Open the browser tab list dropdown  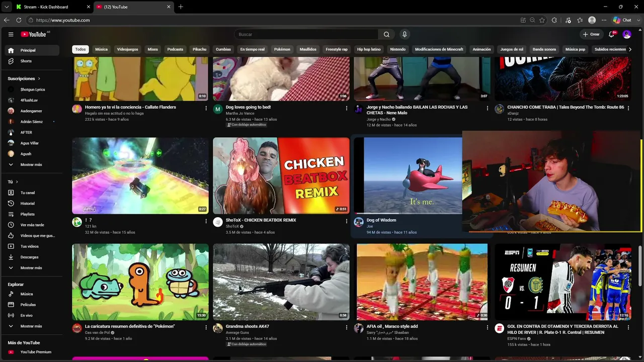coord(6,7)
